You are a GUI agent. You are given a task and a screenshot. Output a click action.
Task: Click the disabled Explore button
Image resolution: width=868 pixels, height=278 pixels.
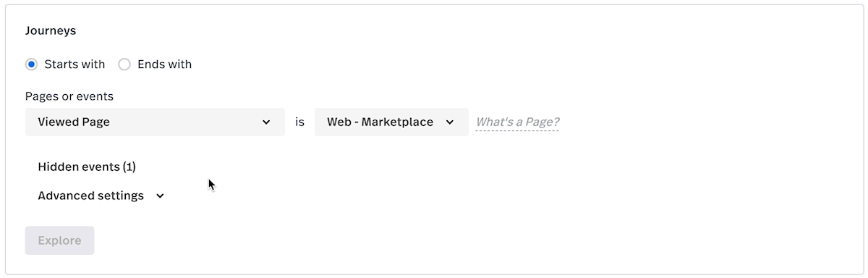click(59, 240)
